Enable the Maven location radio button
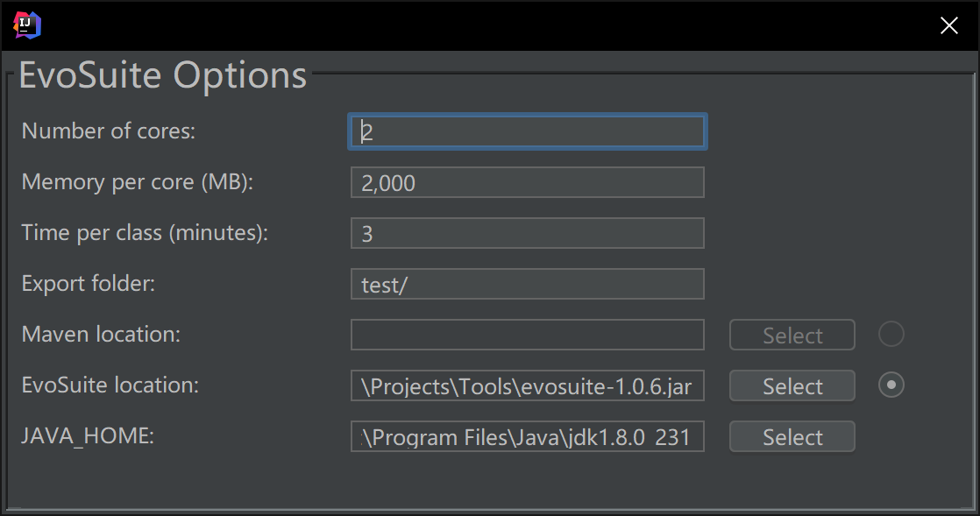Image resolution: width=980 pixels, height=516 pixels. click(x=891, y=334)
